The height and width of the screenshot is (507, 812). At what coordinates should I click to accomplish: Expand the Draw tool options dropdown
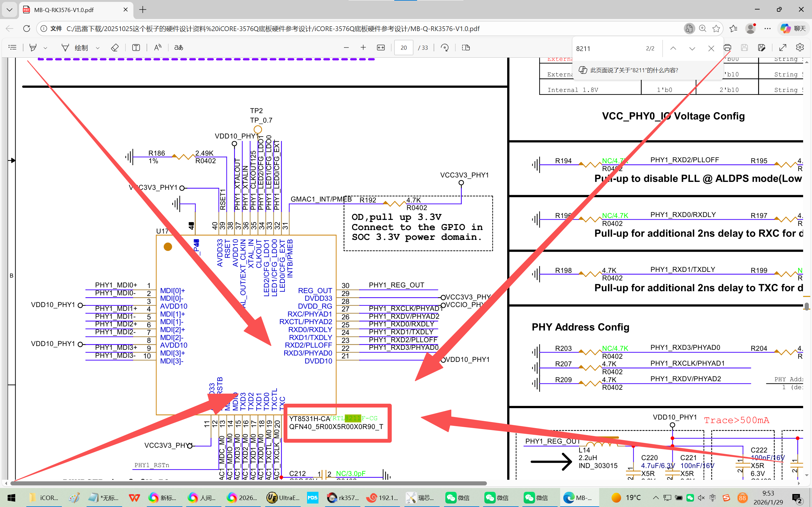pyautogui.click(x=98, y=48)
